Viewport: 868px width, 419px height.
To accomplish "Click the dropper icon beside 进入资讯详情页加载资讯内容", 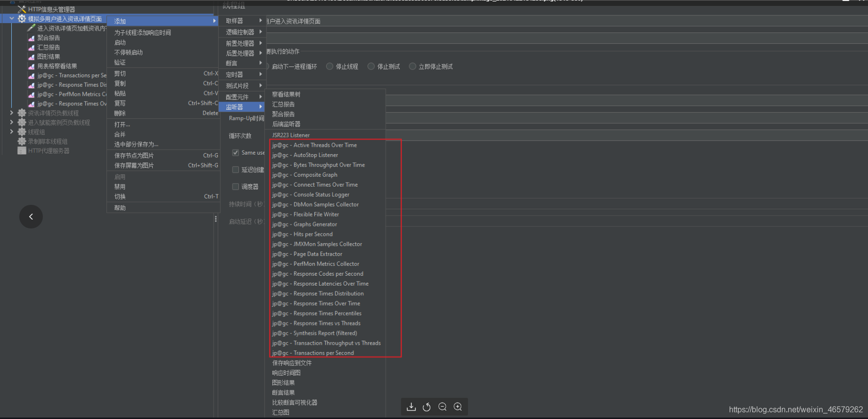I will tap(32, 28).
